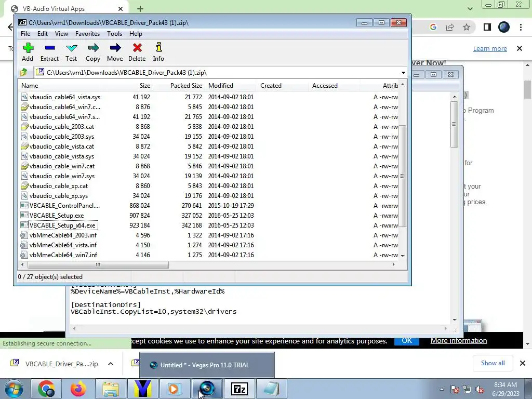Open Windows Start button
Screen dimensions: 532x399
[14, 389]
